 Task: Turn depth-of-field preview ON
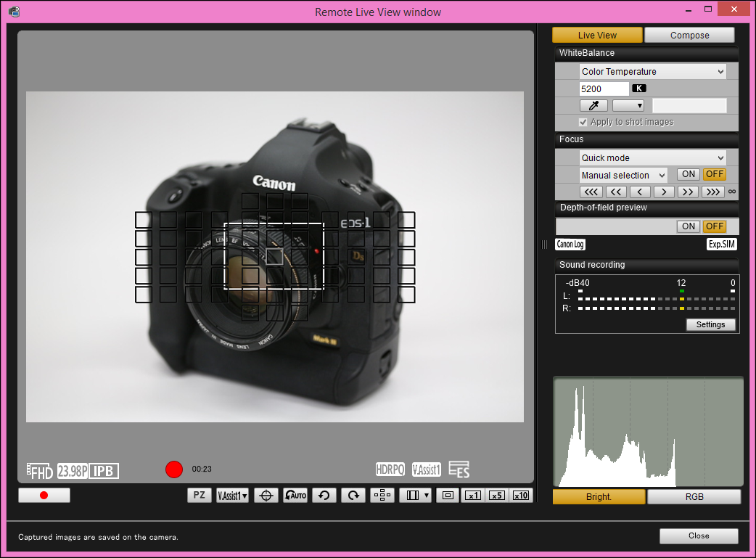pos(689,226)
